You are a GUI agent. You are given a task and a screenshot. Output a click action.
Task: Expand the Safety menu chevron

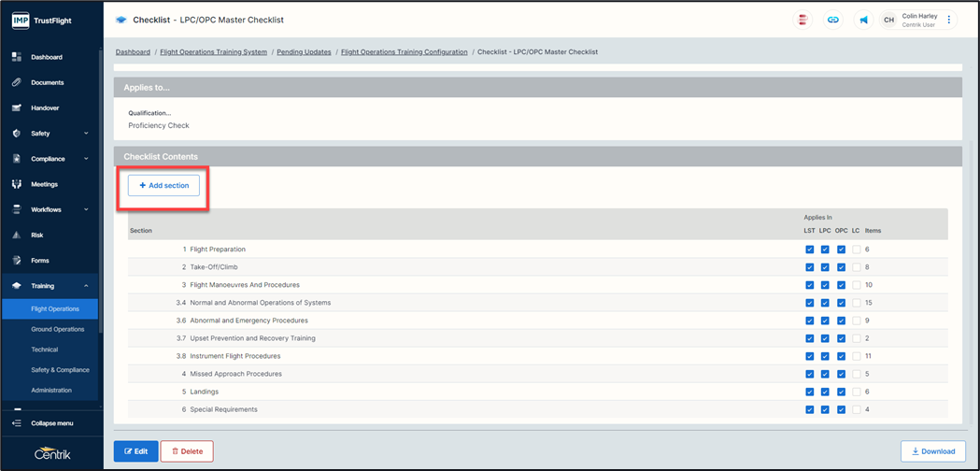pyautogui.click(x=86, y=134)
